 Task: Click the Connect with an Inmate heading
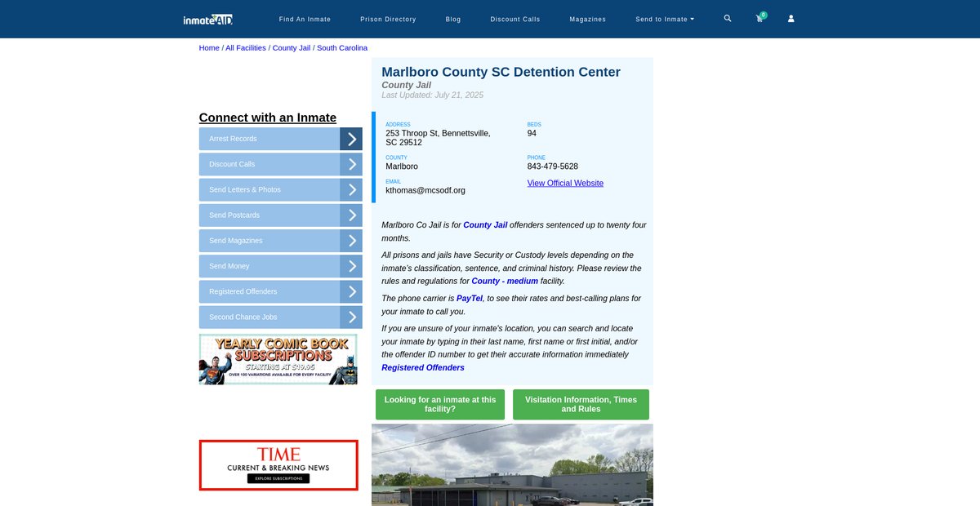(268, 118)
